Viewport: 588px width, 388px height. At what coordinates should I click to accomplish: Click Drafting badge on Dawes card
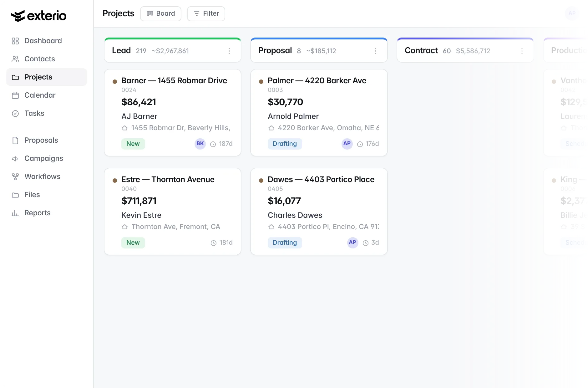click(285, 243)
